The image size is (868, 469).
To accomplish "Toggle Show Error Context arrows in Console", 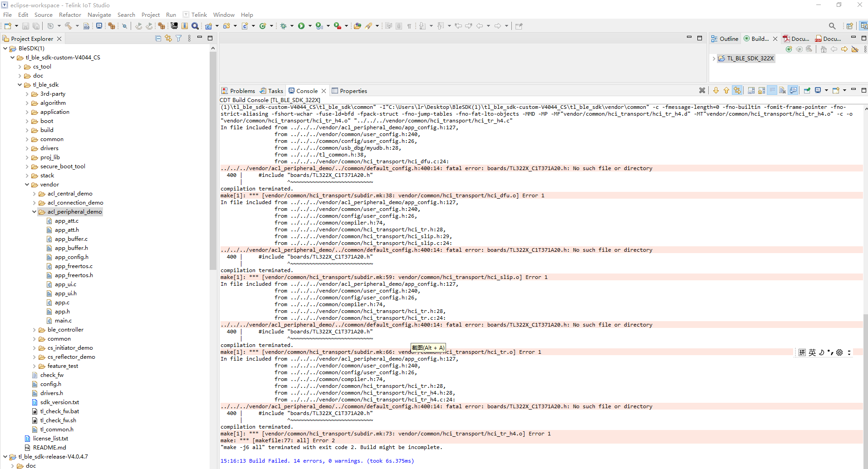I will (737, 90).
